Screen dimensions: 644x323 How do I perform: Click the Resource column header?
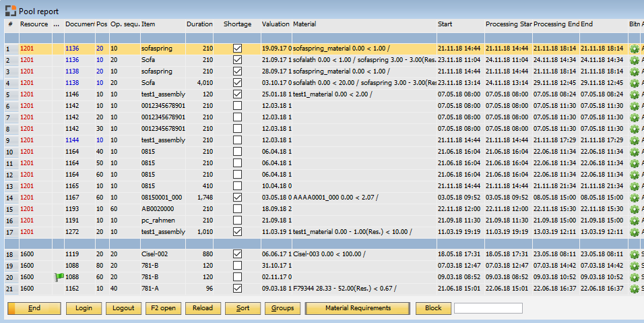tap(34, 24)
